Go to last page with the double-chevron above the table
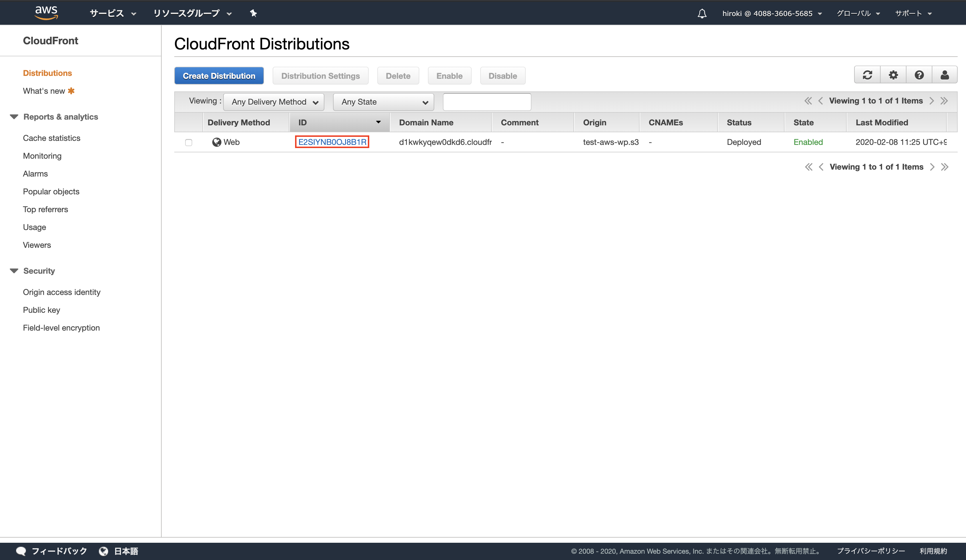 944,101
